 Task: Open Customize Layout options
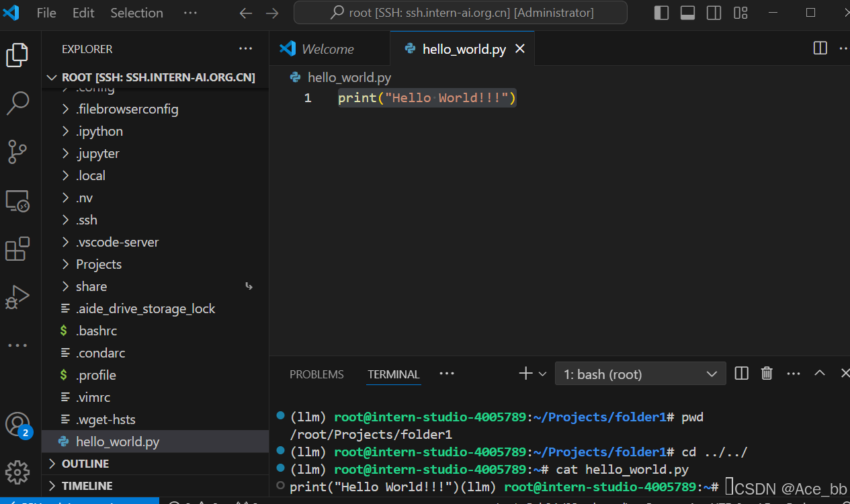pos(740,13)
